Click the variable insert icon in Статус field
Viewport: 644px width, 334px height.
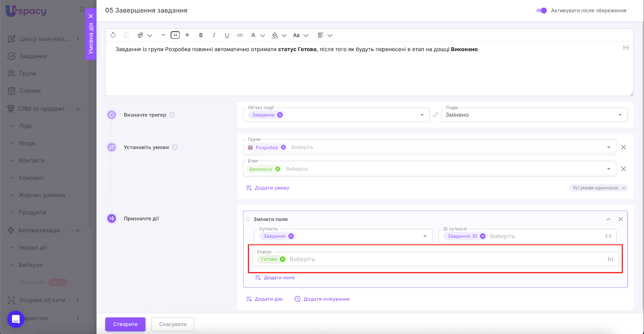coord(610,259)
